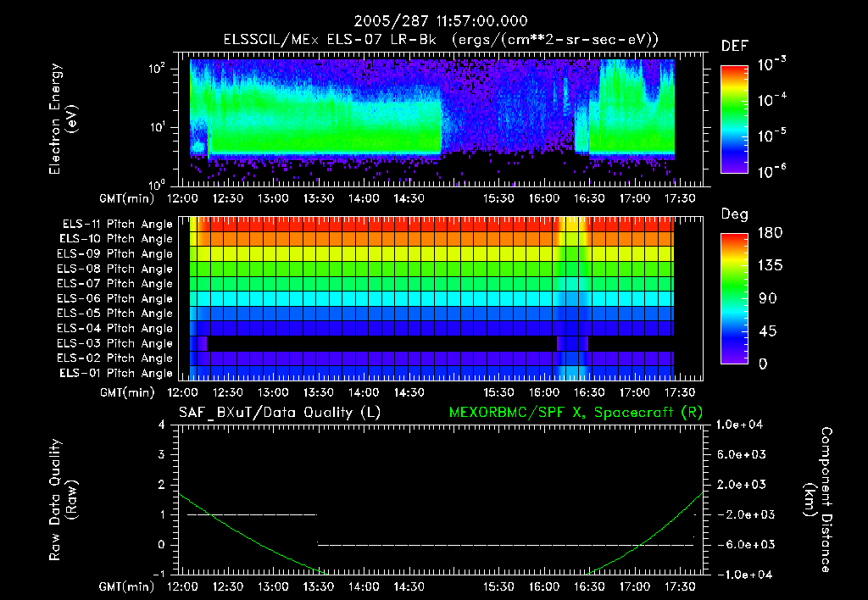
Task: Click the Raw Data Quality (Raw) axis title
Action: pos(63,500)
